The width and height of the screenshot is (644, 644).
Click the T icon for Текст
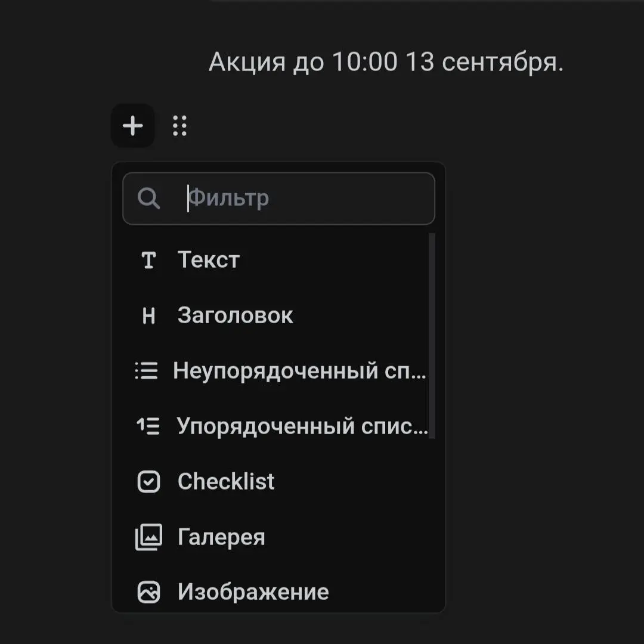[x=148, y=260]
